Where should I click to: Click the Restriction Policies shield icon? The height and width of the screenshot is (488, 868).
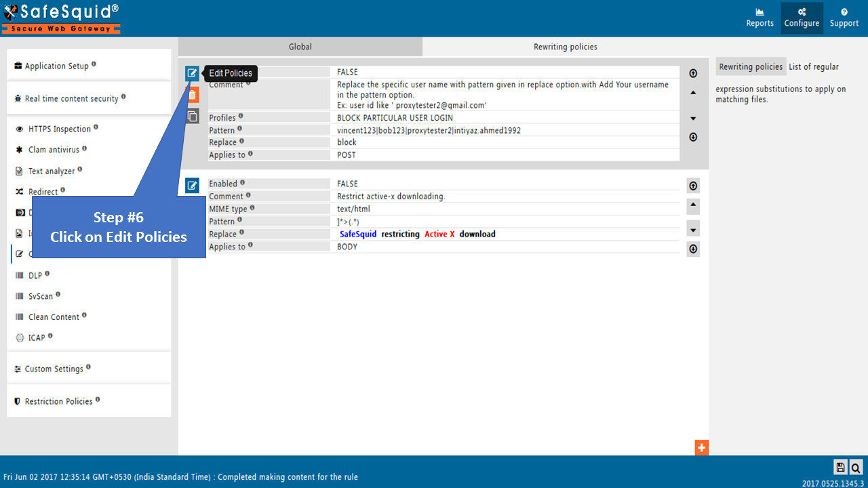[x=18, y=401]
